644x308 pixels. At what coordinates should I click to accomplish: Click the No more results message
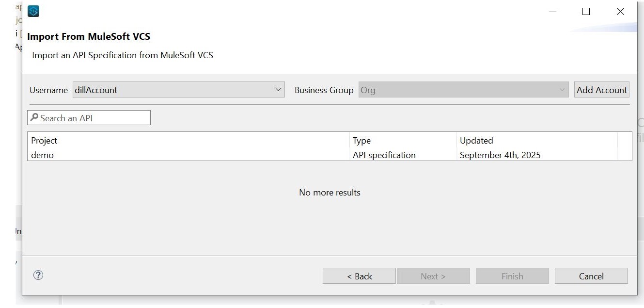pos(330,192)
